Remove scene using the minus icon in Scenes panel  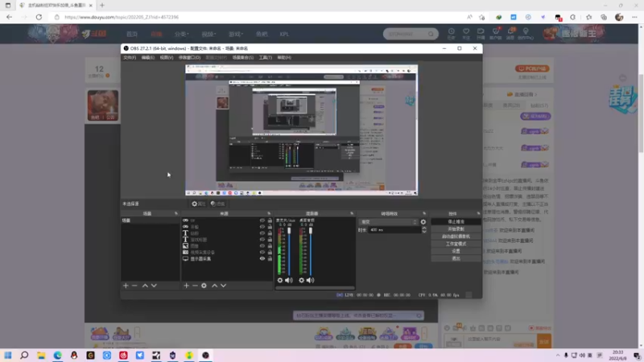coord(134,286)
